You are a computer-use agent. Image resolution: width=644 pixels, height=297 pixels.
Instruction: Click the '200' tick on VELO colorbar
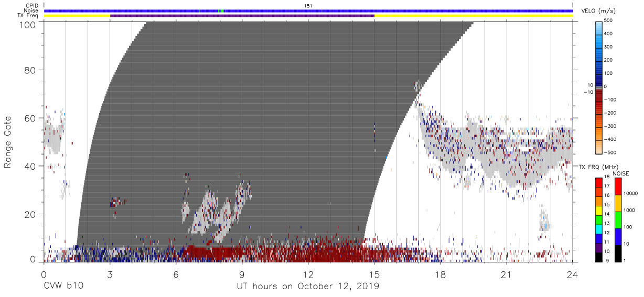[608, 60]
